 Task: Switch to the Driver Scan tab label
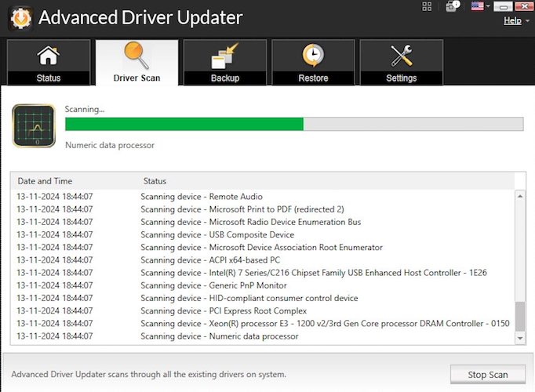(x=136, y=78)
